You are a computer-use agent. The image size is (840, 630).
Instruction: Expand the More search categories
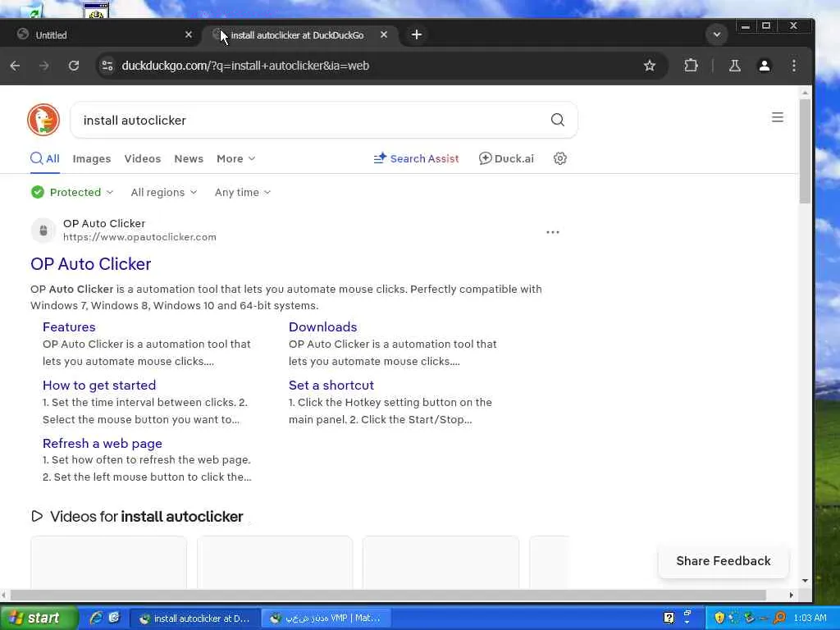(235, 158)
